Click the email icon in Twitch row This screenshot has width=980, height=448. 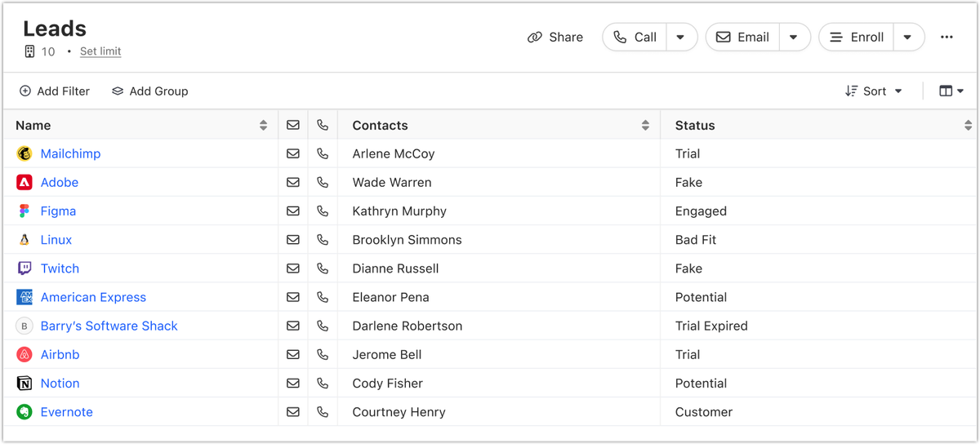tap(293, 268)
